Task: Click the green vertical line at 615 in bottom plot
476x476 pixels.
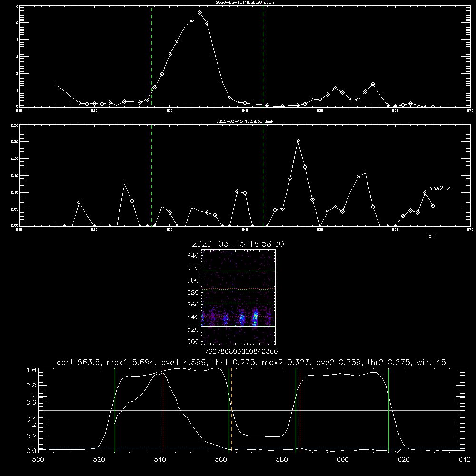Action: click(x=388, y=410)
